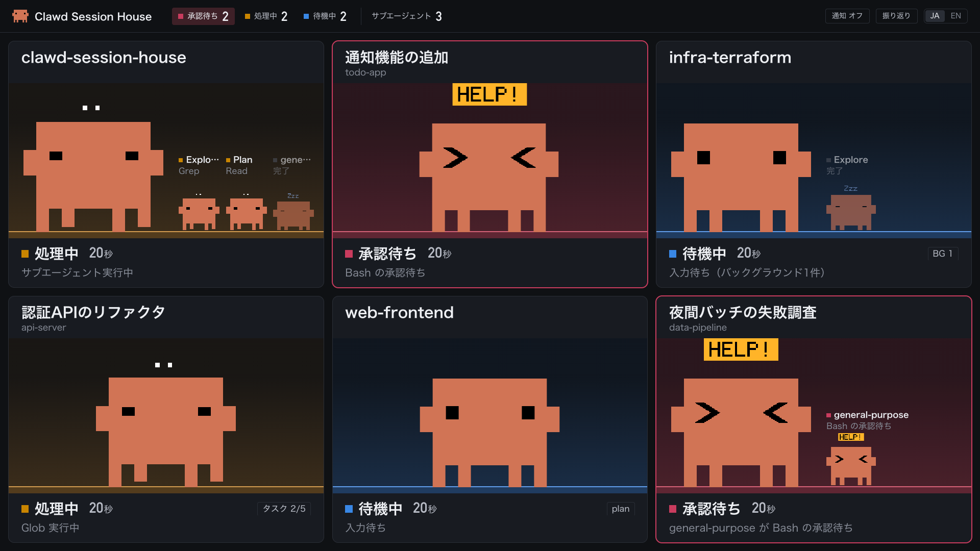Image resolution: width=980 pixels, height=551 pixels.
Task: Open the 通知機能の追加 session title
Action: click(x=397, y=57)
